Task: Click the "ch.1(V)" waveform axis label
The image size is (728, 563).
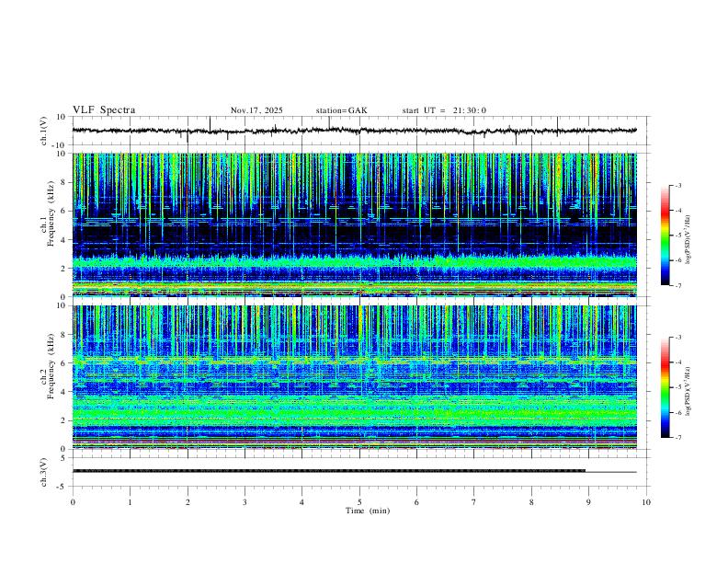Action: pos(44,131)
